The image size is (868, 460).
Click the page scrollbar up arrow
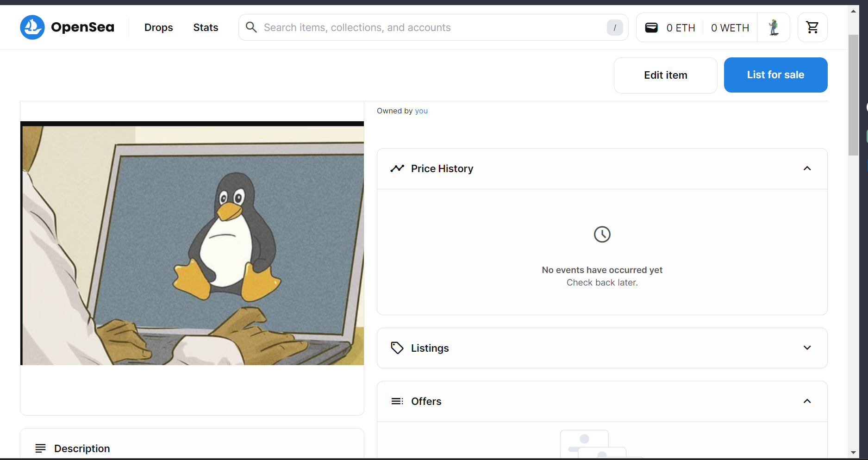tap(853, 11)
